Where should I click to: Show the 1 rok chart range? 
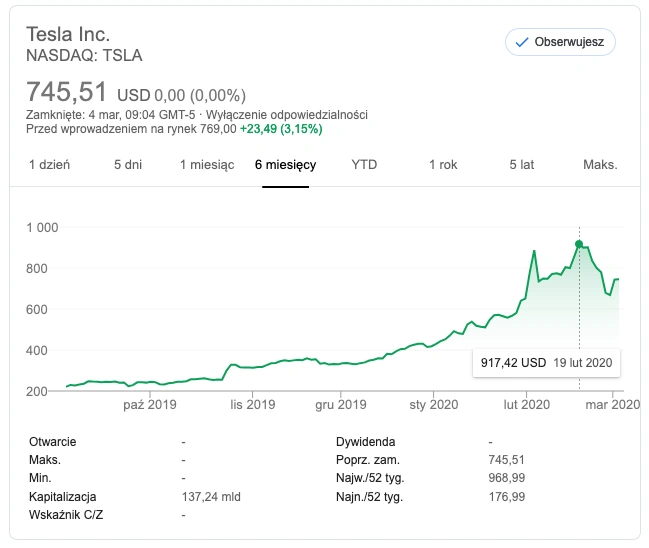click(443, 165)
